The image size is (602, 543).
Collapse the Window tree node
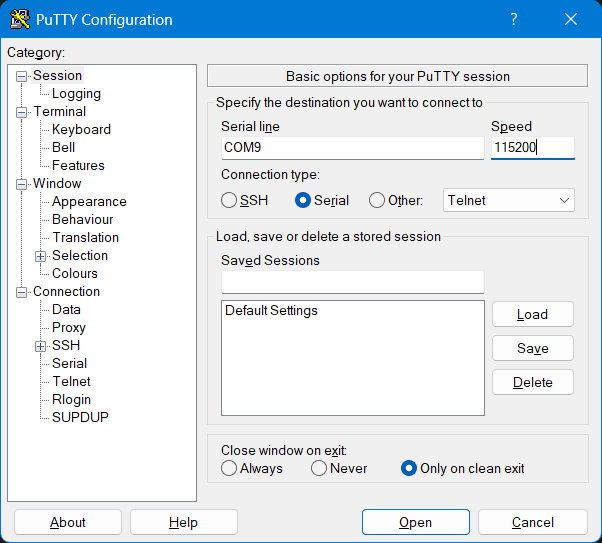point(22,185)
